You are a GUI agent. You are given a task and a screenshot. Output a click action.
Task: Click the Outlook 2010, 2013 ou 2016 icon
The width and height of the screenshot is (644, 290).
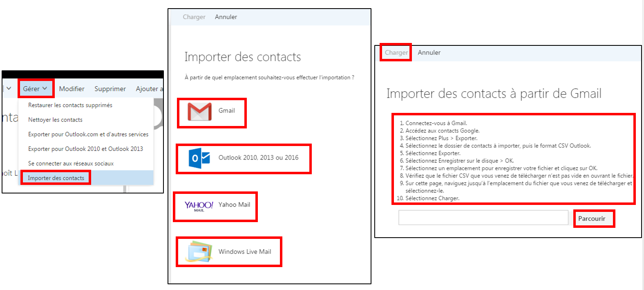click(x=199, y=158)
